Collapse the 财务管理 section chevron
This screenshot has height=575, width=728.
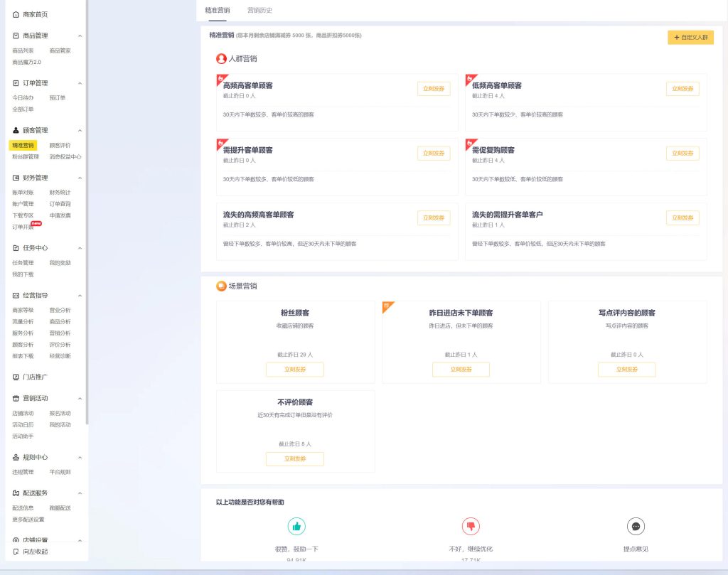pos(80,178)
